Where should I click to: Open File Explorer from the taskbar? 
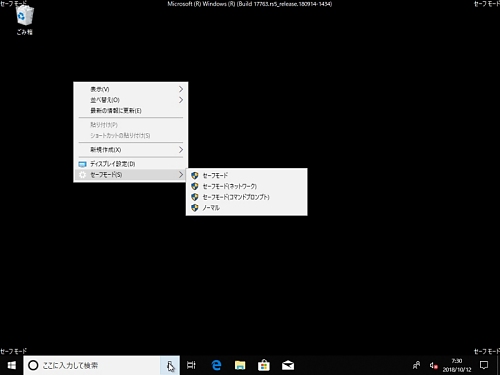tap(240, 365)
